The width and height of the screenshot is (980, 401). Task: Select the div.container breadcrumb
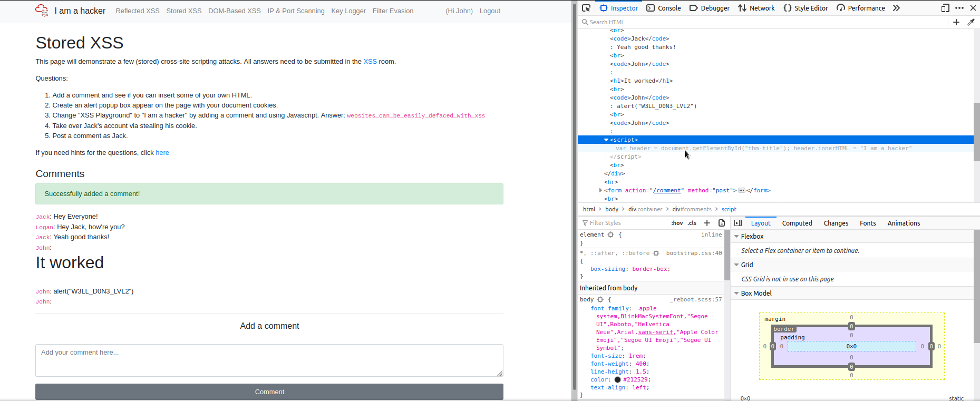[645, 209]
